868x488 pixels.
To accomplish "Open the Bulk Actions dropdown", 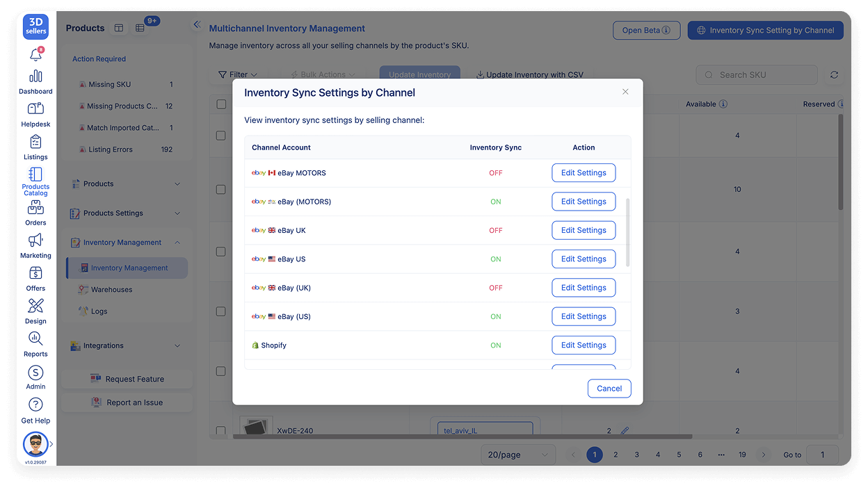I will pyautogui.click(x=323, y=74).
